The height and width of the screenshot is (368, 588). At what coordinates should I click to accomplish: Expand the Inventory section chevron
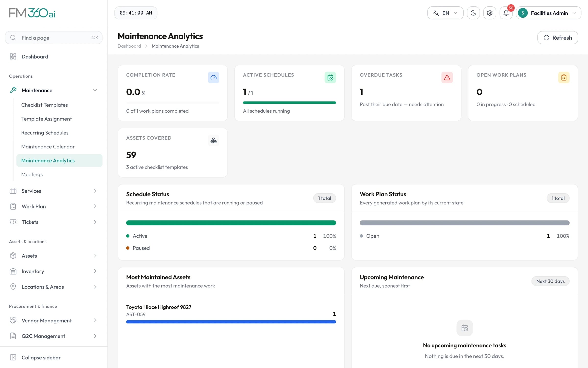[x=95, y=271]
